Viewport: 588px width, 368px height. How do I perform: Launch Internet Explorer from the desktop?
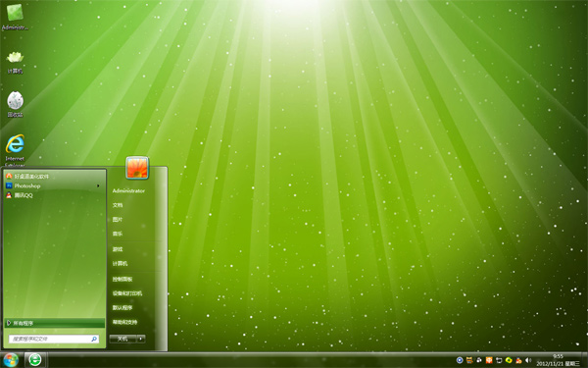(x=15, y=150)
